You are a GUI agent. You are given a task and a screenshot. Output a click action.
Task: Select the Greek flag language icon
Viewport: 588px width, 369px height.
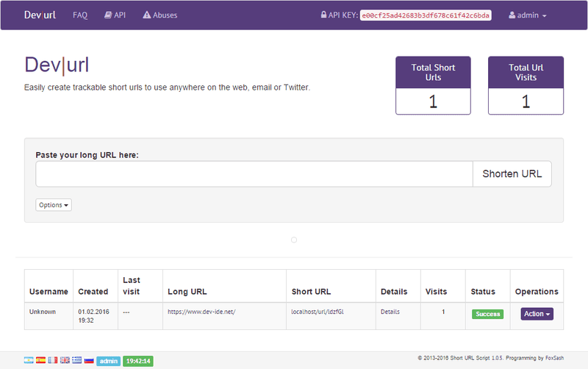(x=76, y=361)
